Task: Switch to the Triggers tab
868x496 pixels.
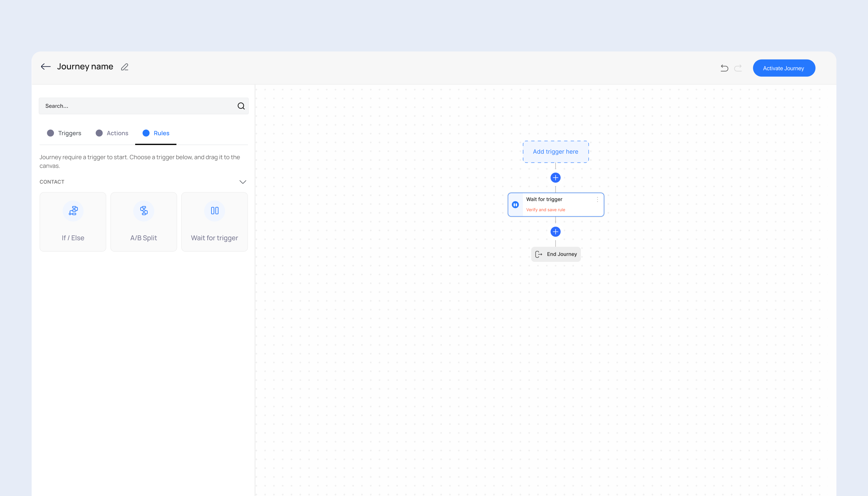Action: point(64,133)
